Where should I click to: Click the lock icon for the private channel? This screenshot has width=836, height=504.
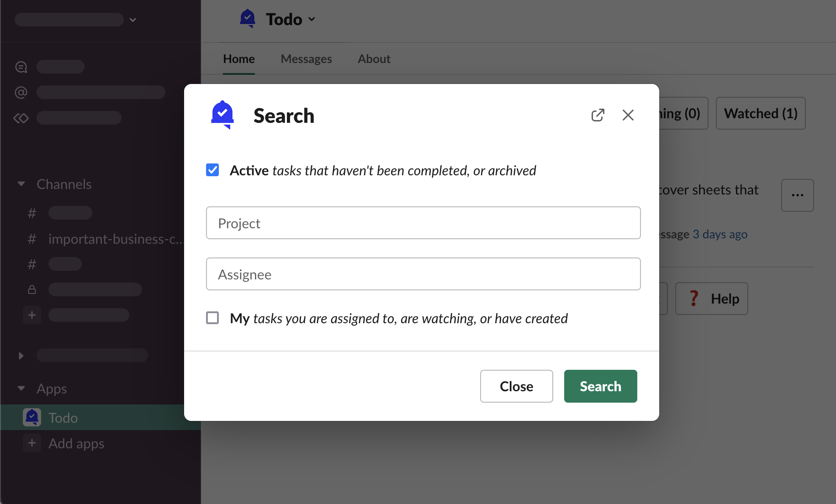(32, 289)
